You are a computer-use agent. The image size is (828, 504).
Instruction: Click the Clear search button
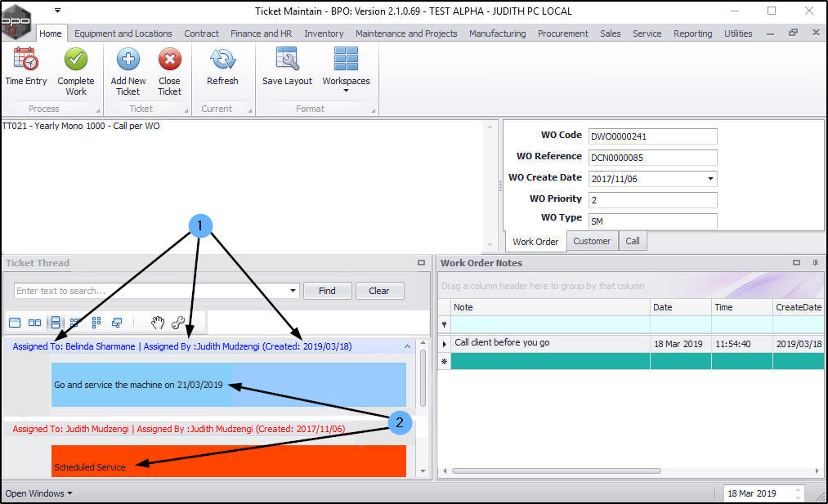click(x=379, y=291)
